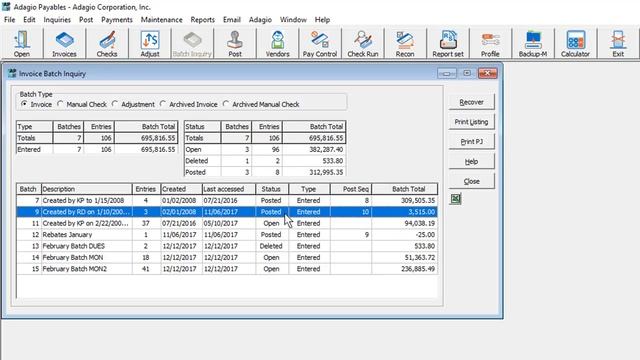Click the Adagio Payables title bar icon
Viewport: 640px width, 360px height.
6,7
